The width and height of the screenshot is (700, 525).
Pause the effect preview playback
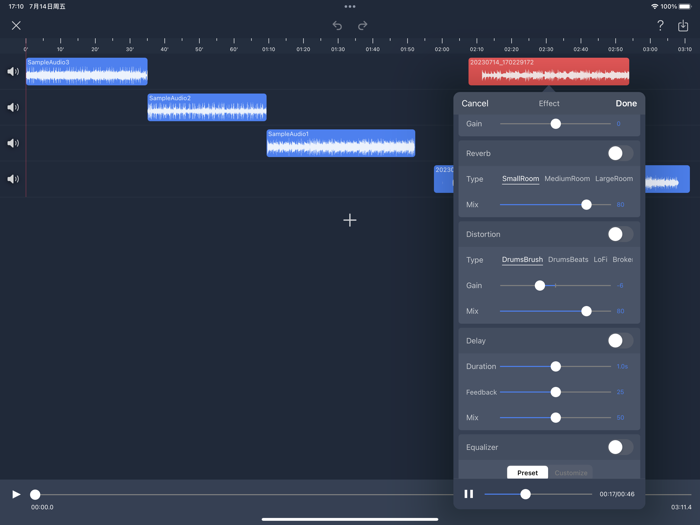(468, 494)
